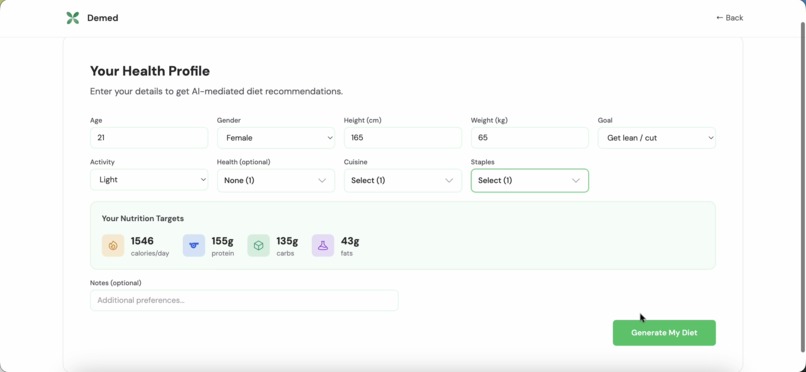Viewport: 806px width, 372px height.
Task: Click the 'Staples' field label
Action: click(483, 162)
